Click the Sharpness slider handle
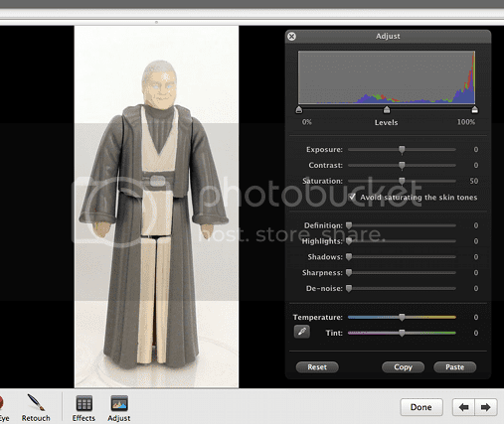 pyautogui.click(x=349, y=273)
